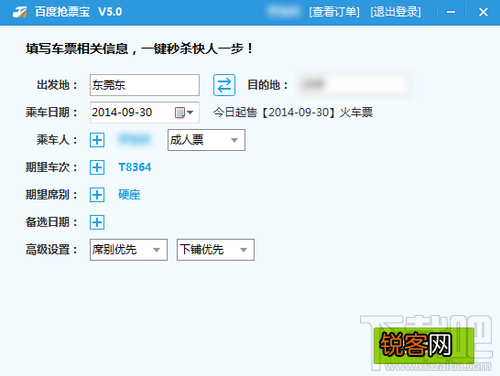This screenshot has width=500, height=376.
Task: Expand the 席别优先 priority dropdown
Action: pos(129,250)
